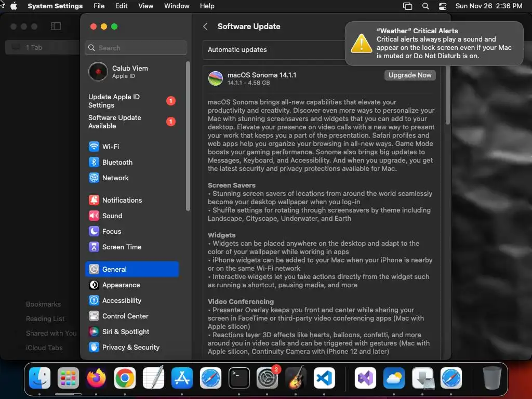Select Shared with You in Safari sidebar

(51, 334)
